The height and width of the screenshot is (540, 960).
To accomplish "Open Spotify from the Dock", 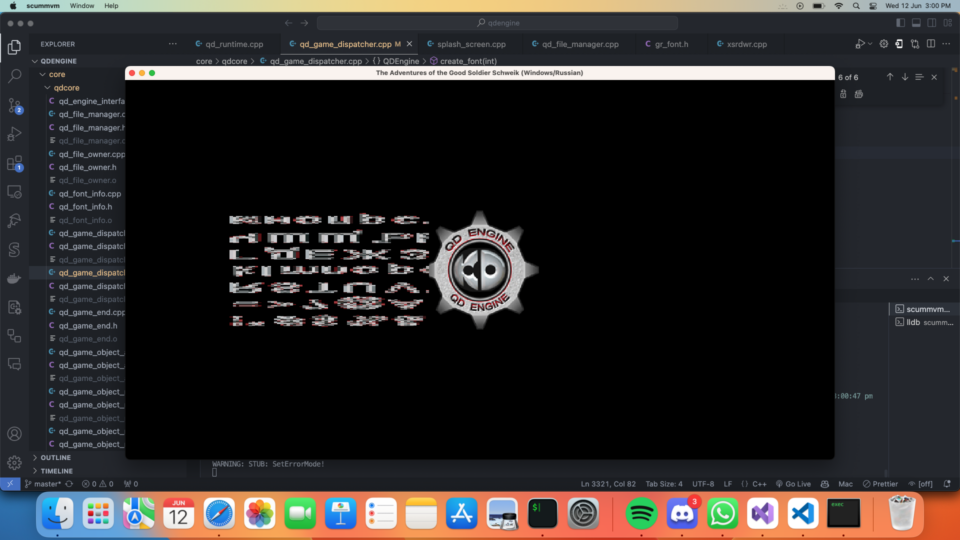I will tap(641, 514).
